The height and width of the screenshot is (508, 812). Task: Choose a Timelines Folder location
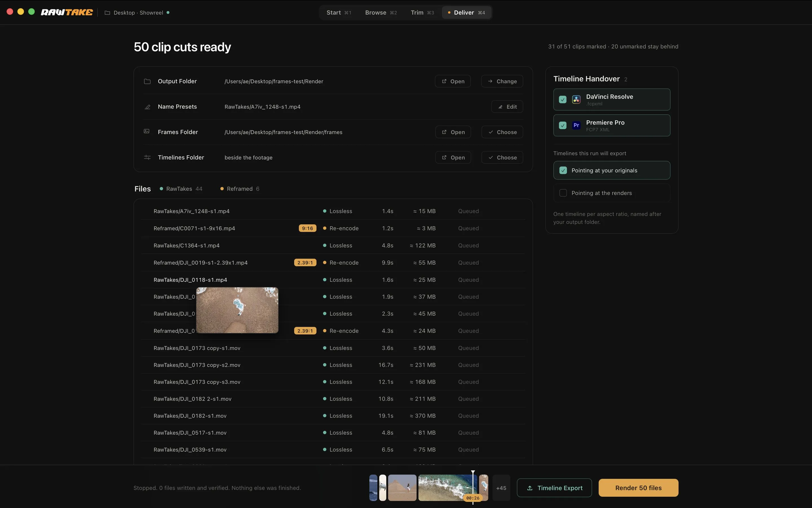(502, 157)
